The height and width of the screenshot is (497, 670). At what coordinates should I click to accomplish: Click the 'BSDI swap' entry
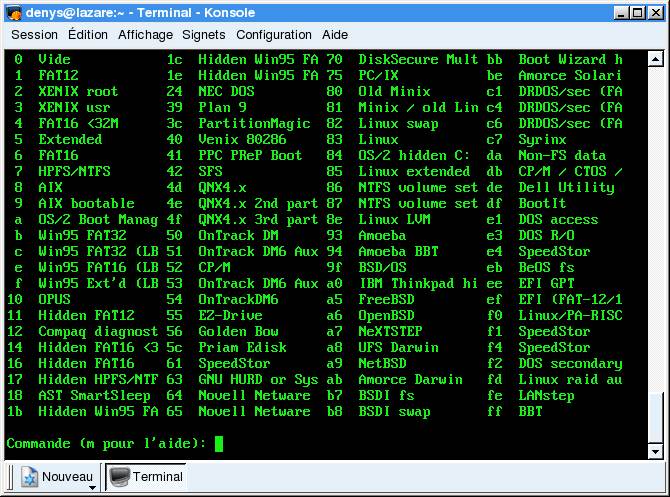[x=394, y=412]
